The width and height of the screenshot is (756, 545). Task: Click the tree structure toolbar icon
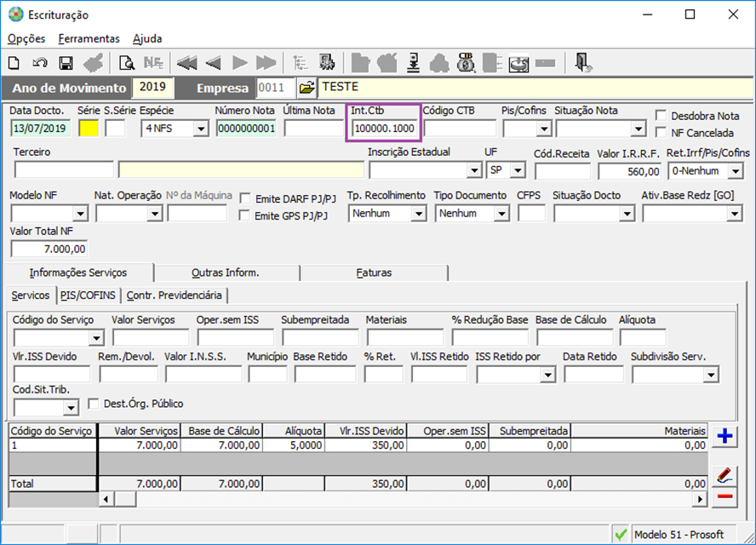300,63
